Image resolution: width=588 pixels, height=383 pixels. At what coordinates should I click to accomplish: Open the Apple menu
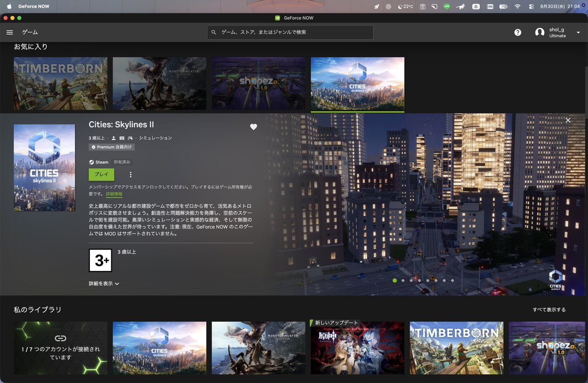click(x=9, y=6)
